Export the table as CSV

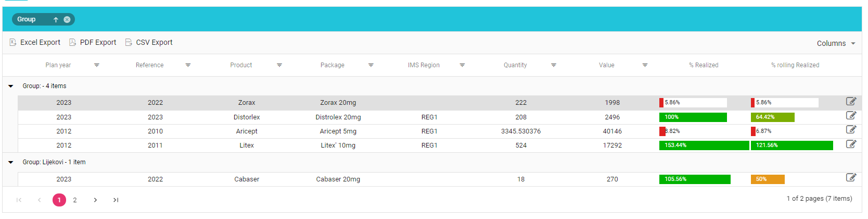click(149, 43)
